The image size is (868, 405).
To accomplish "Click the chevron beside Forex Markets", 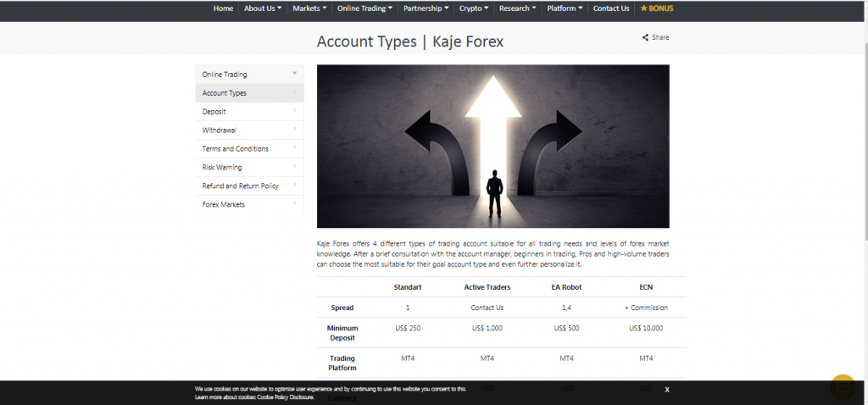I will (294, 203).
